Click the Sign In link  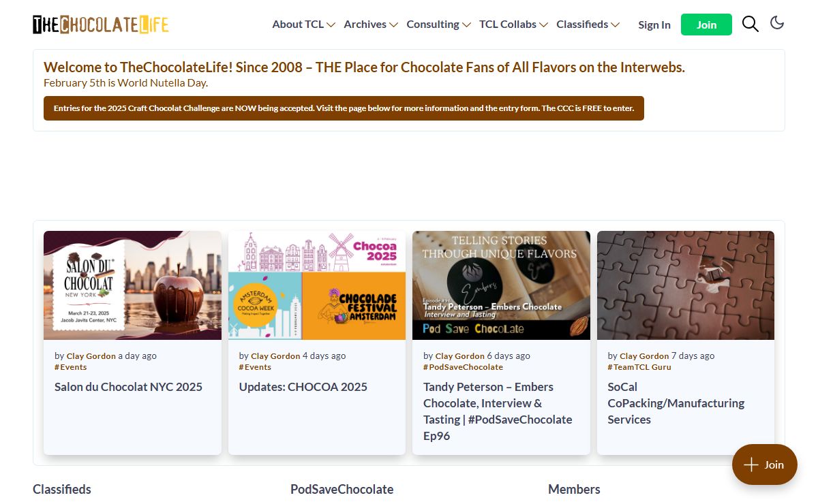tap(654, 25)
